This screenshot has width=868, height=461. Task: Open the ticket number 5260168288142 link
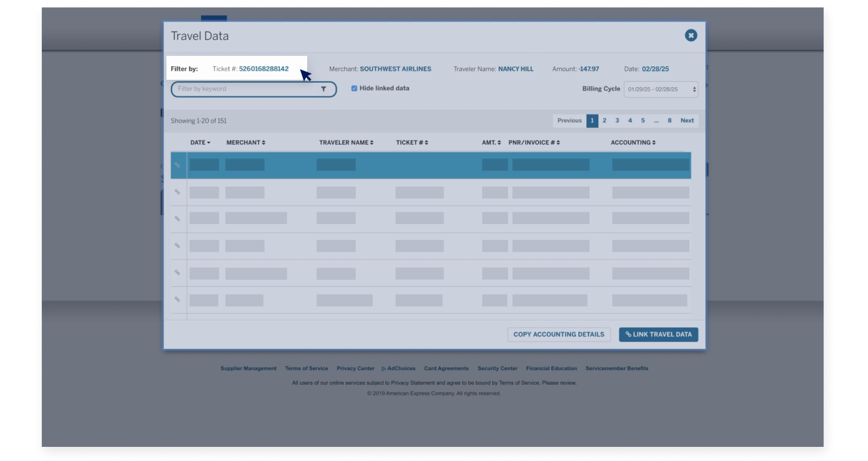point(263,69)
